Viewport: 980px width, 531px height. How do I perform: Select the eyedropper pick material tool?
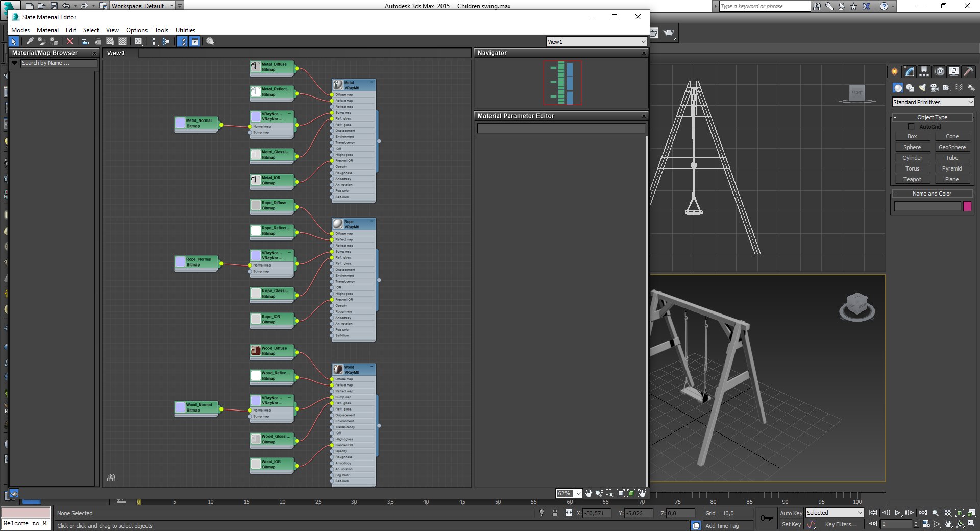[x=30, y=41]
